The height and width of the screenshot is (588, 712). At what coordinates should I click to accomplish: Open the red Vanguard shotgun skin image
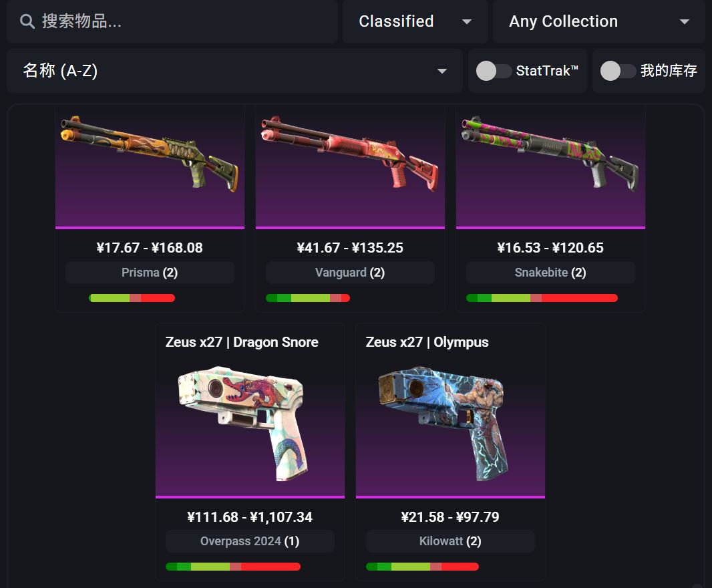point(350,154)
